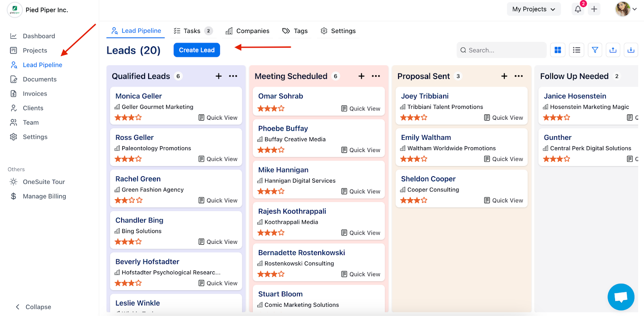The width and height of the screenshot is (644, 316).
Task: Switch to the Tasks tab
Action: pyautogui.click(x=193, y=31)
